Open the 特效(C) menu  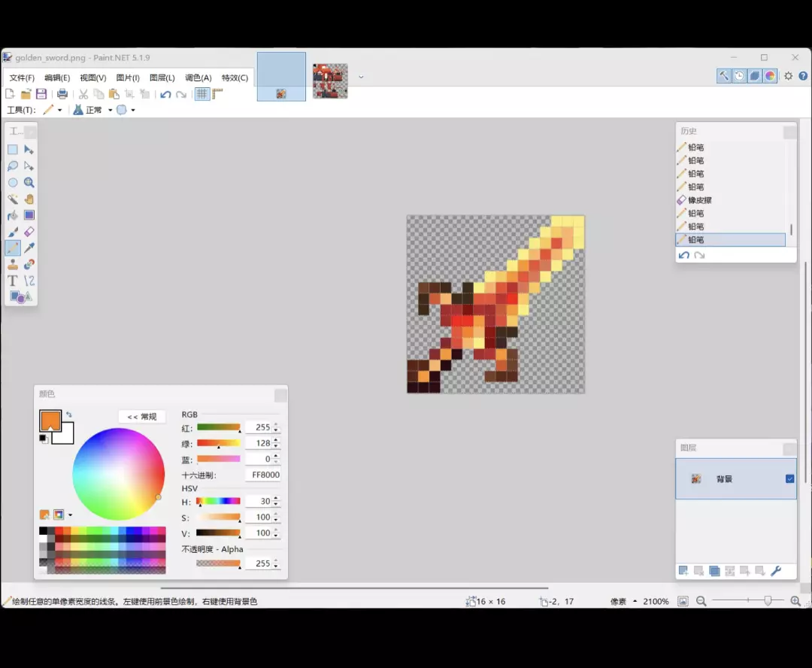235,77
